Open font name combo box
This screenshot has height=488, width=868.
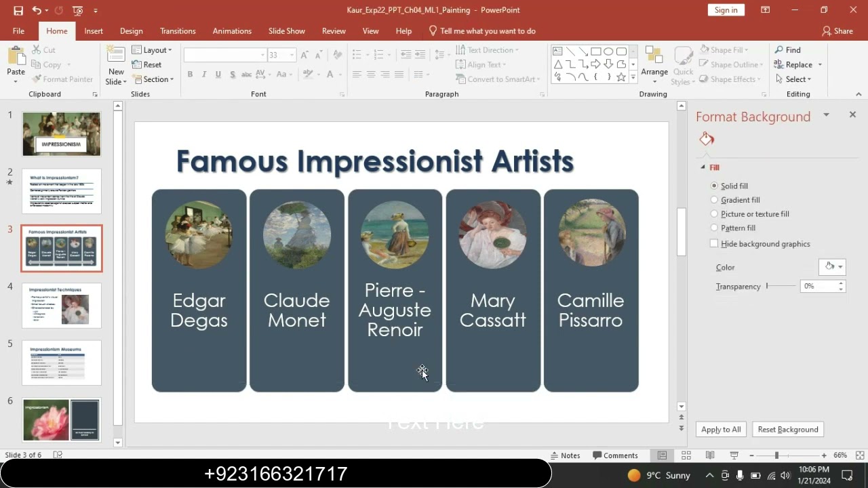tap(225, 55)
